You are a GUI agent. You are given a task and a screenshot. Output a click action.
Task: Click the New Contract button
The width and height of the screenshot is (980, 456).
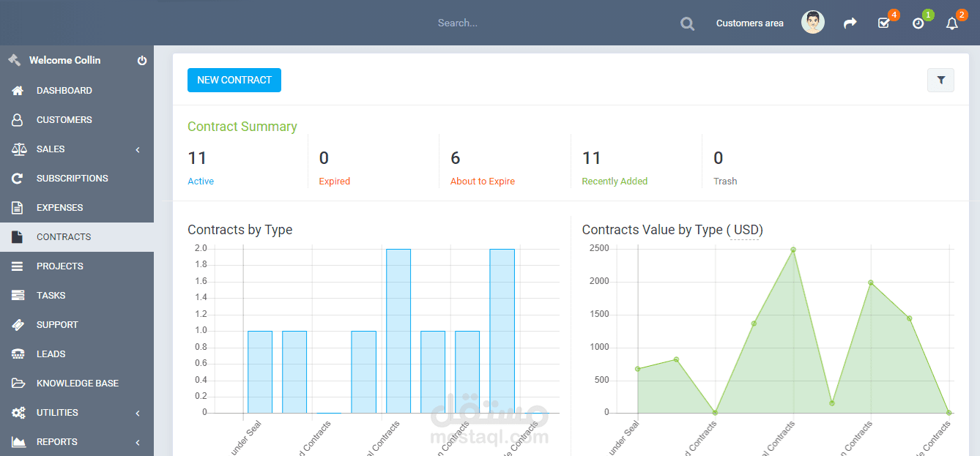tap(234, 81)
